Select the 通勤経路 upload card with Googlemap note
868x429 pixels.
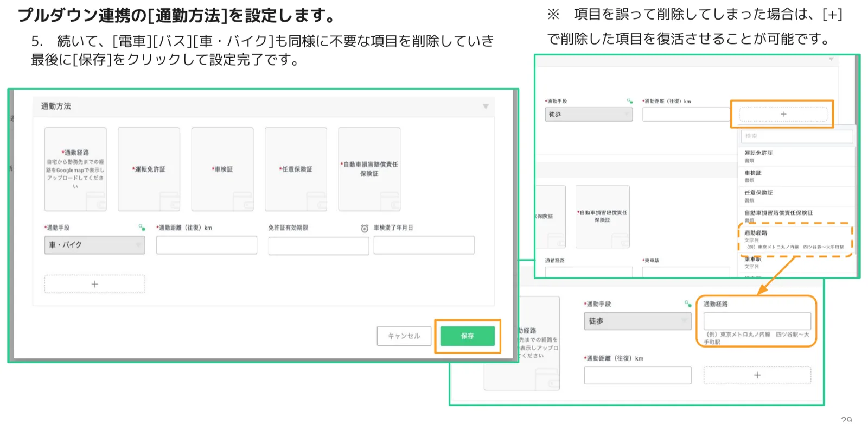[x=75, y=169]
